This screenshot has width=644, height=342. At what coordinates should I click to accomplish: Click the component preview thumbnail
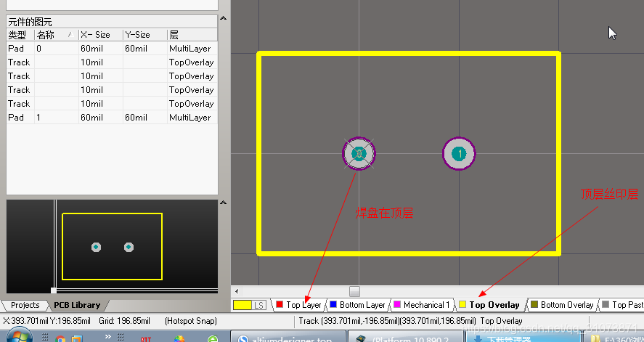click(x=112, y=247)
